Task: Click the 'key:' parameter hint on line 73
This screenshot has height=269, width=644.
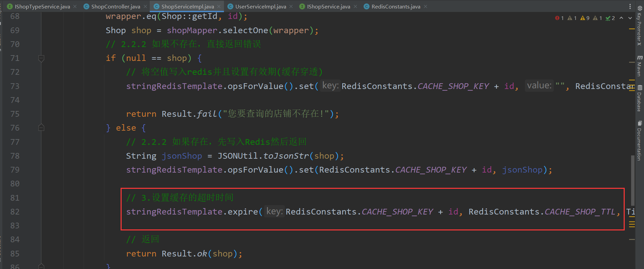Action: point(330,86)
